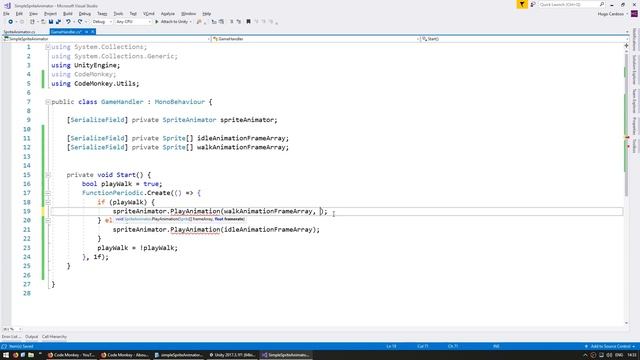Screen dimensions: 640x360
Task: Open the Any CPU platform dropdown
Action: (133, 22)
